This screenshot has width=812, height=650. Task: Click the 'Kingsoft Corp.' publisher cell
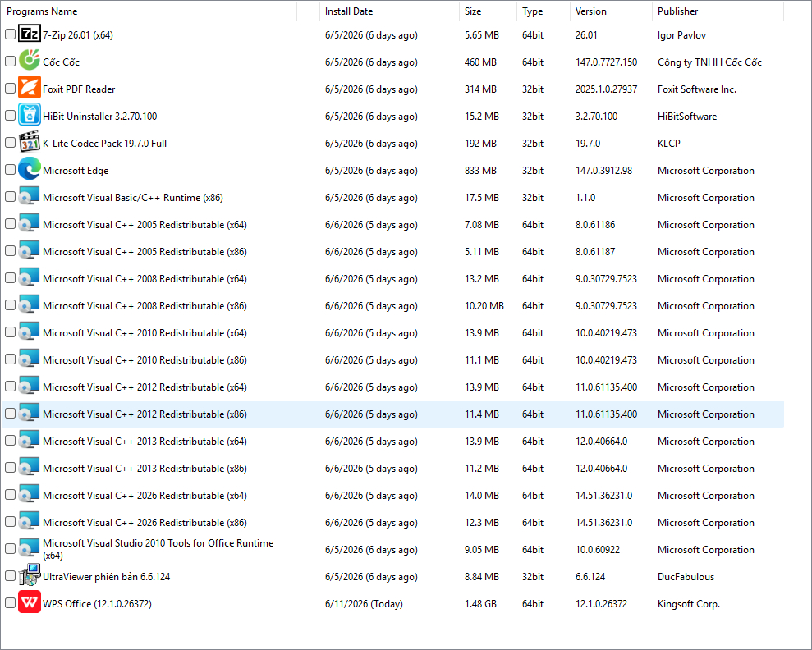tap(688, 603)
